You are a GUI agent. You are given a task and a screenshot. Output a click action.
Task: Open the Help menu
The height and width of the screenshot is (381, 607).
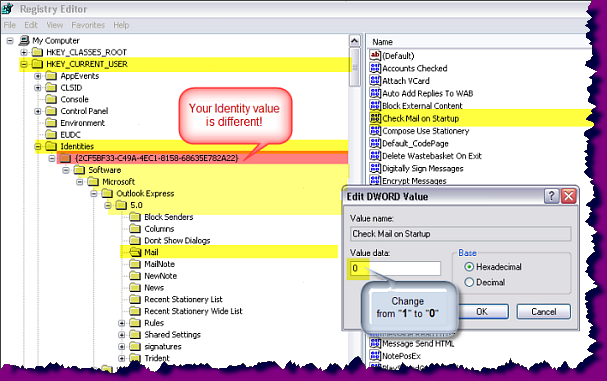[x=121, y=25]
